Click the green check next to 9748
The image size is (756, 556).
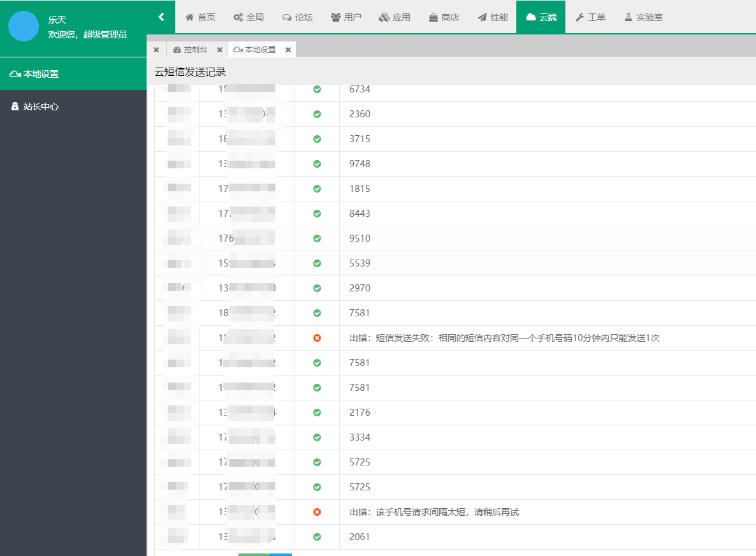coord(317,164)
